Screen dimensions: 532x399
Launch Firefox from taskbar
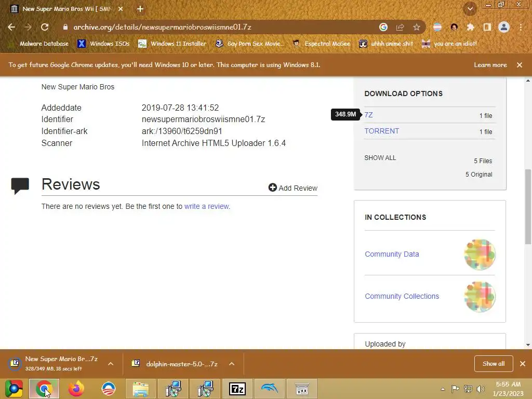click(76, 389)
